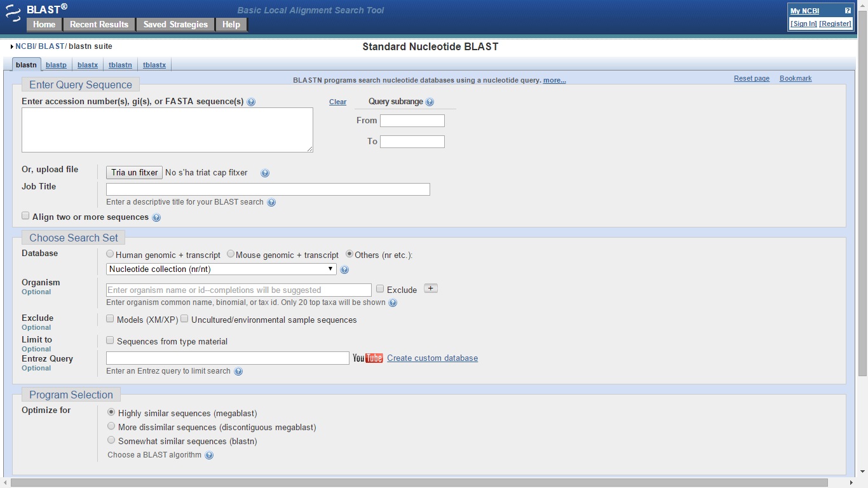Follow the NCBI breadcrumb link
The height and width of the screenshot is (488, 868).
coord(25,46)
